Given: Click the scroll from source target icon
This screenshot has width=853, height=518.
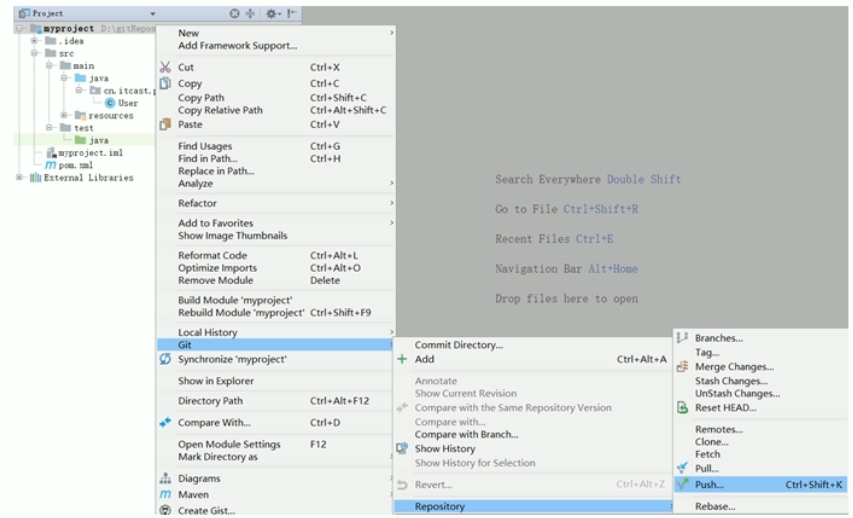Looking at the screenshot, I should (x=235, y=14).
